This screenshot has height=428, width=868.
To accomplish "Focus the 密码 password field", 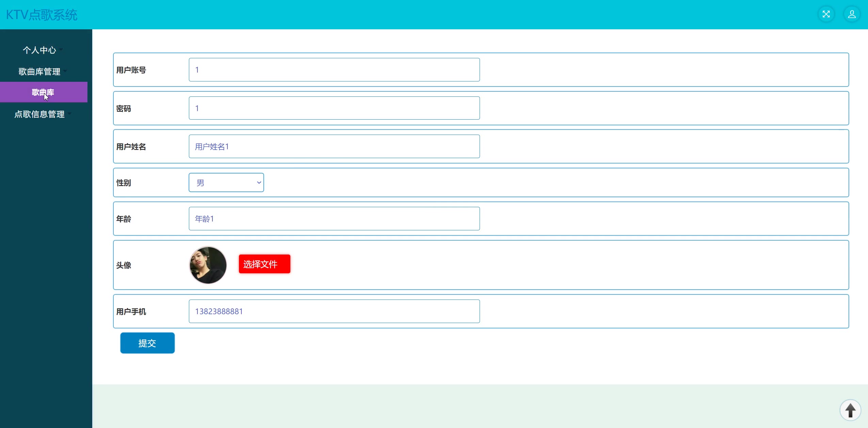I will tap(334, 108).
